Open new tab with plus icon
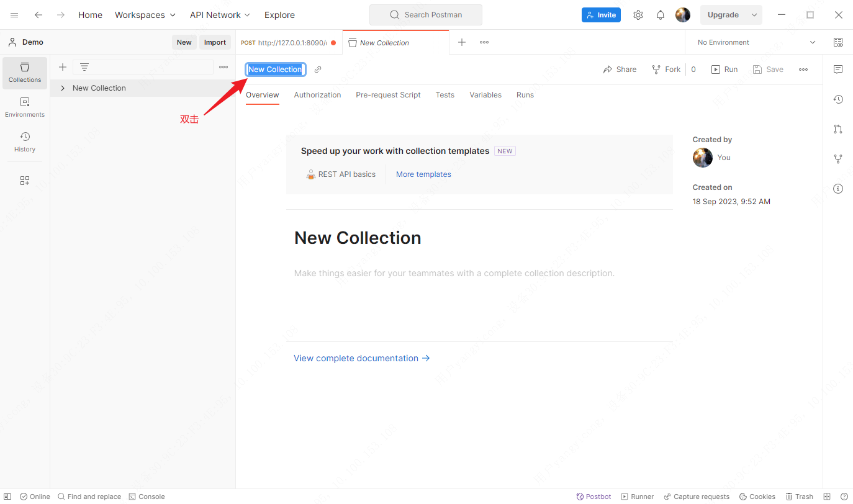The image size is (853, 504). pyautogui.click(x=462, y=42)
